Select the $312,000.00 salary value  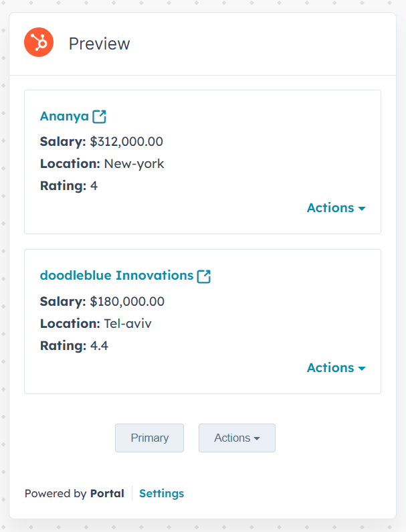[126, 142]
